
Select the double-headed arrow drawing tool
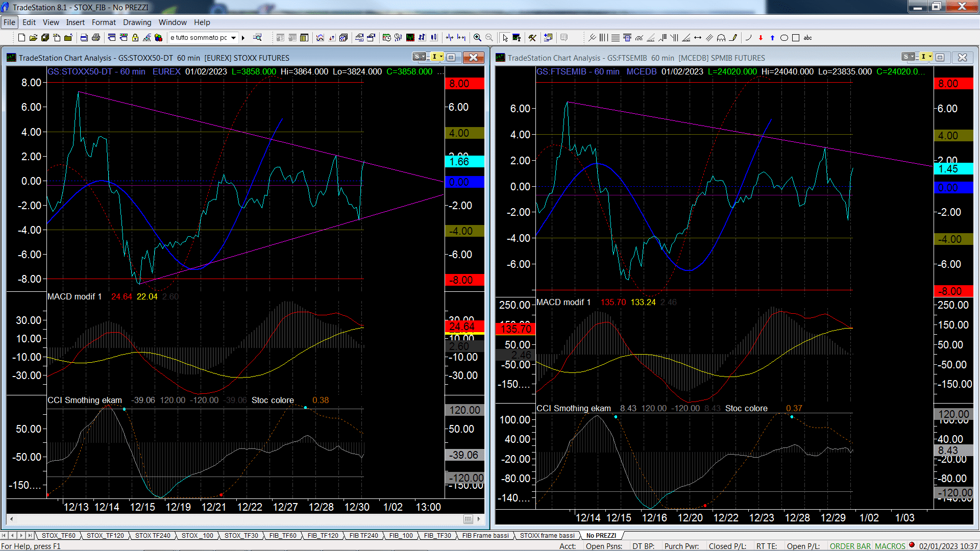pos(698,38)
